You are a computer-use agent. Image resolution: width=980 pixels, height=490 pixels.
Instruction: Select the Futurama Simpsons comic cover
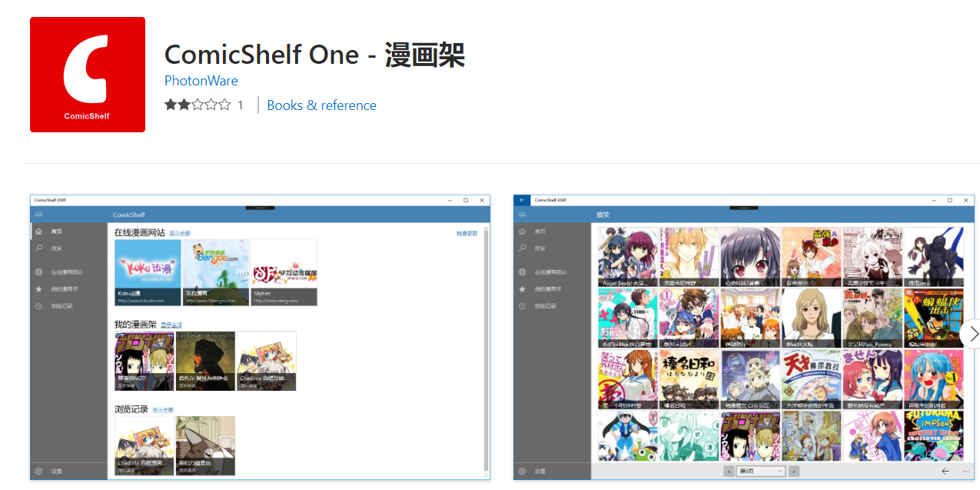(933, 436)
